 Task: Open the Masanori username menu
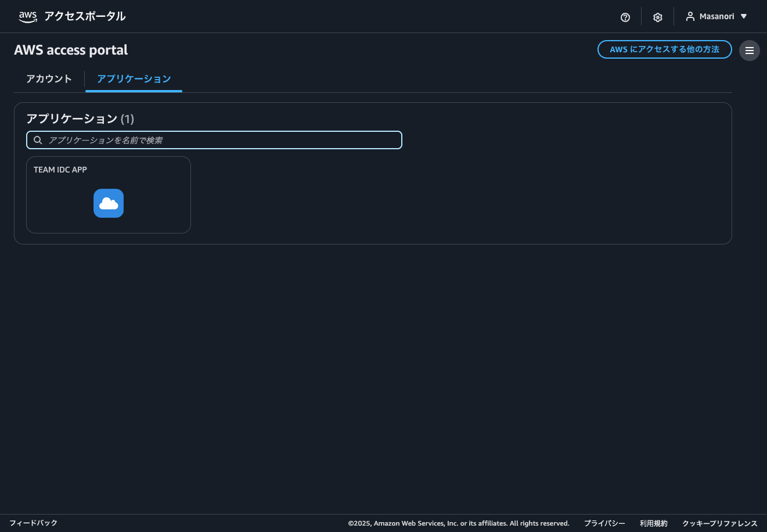click(716, 17)
